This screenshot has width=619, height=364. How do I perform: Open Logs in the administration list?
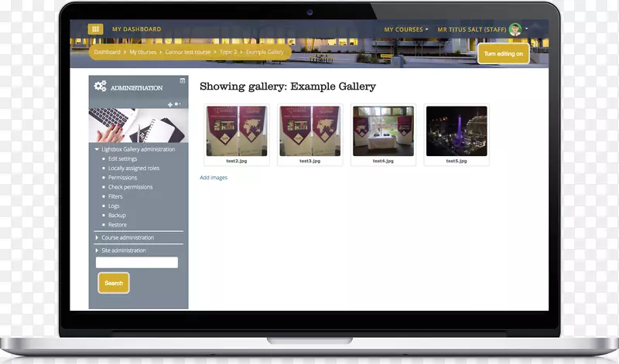coord(114,206)
